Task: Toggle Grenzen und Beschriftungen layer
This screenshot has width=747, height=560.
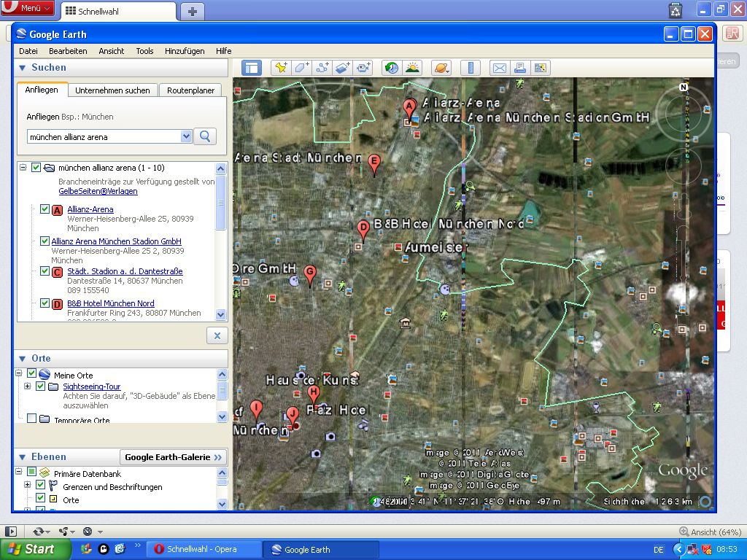Action: 41,485
